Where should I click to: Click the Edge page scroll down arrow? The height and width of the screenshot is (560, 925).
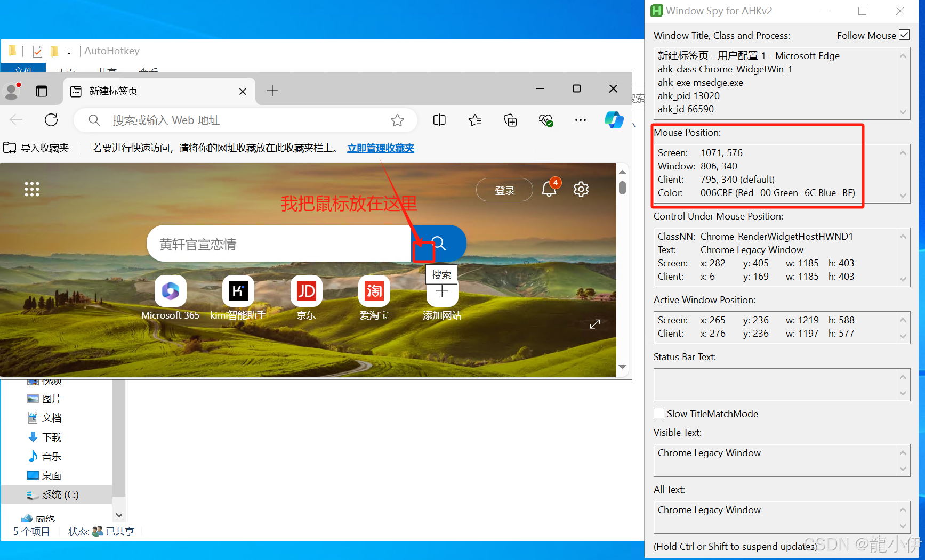click(x=622, y=367)
